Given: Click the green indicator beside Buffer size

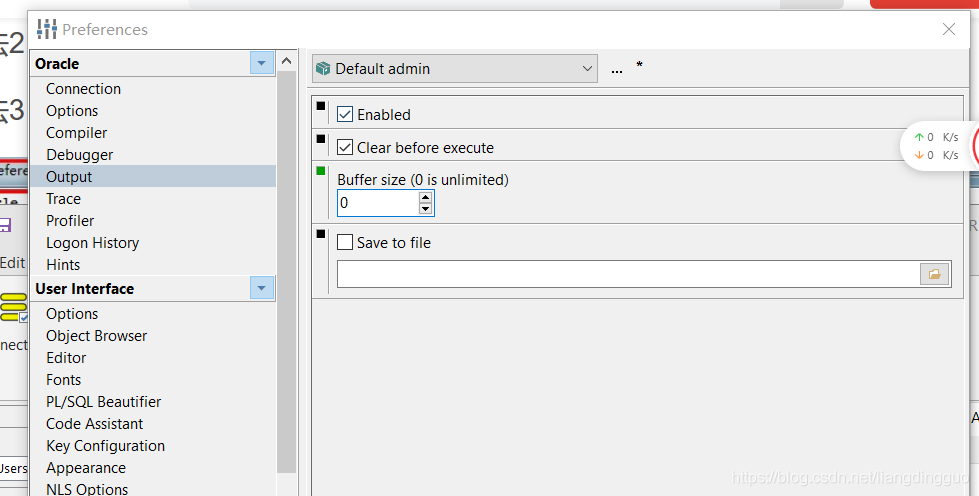Looking at the screenshot, I should [x=321, y=171].
